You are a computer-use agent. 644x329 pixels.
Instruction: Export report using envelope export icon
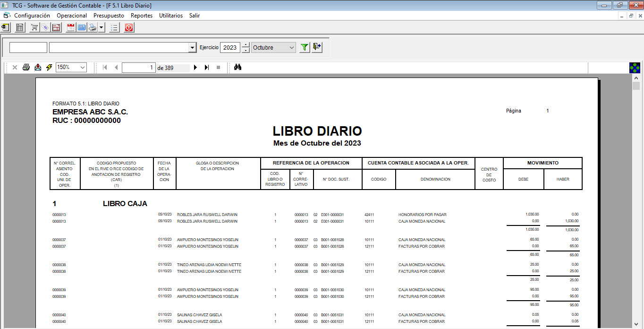38,68
